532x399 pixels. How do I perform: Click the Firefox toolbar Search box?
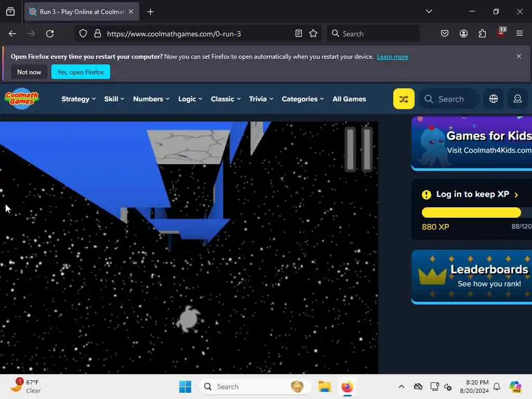(373, 34)
